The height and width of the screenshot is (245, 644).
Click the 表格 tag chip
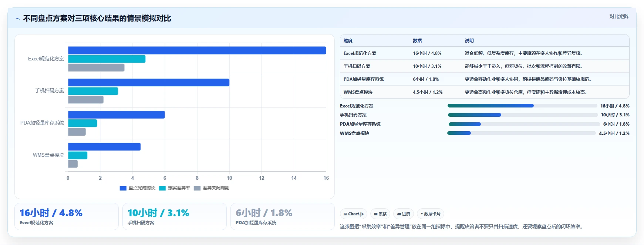380,214
